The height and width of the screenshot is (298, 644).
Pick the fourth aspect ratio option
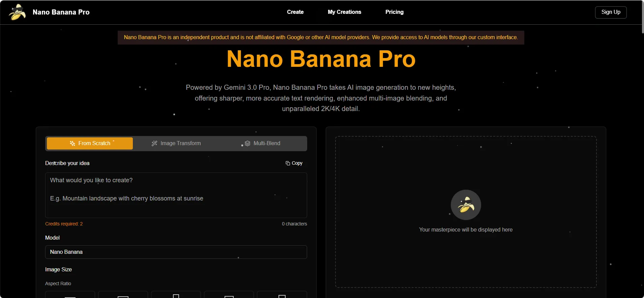[229, 295]
